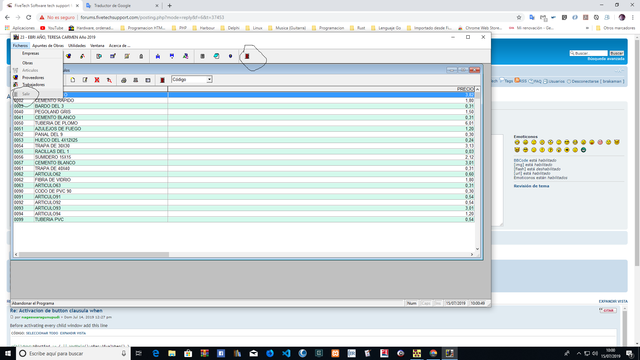Open the Otros marcadores folder
This screenshot has width=640, height=360.
616,28
